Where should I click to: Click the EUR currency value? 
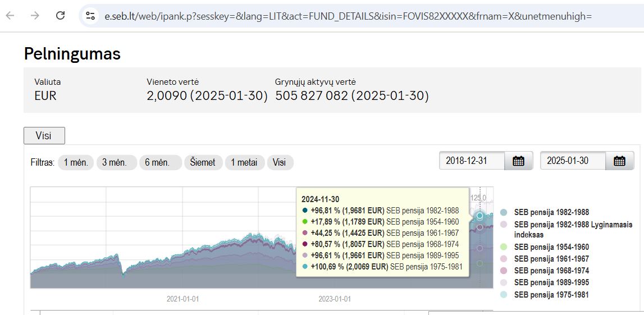[x=45, y=96]
